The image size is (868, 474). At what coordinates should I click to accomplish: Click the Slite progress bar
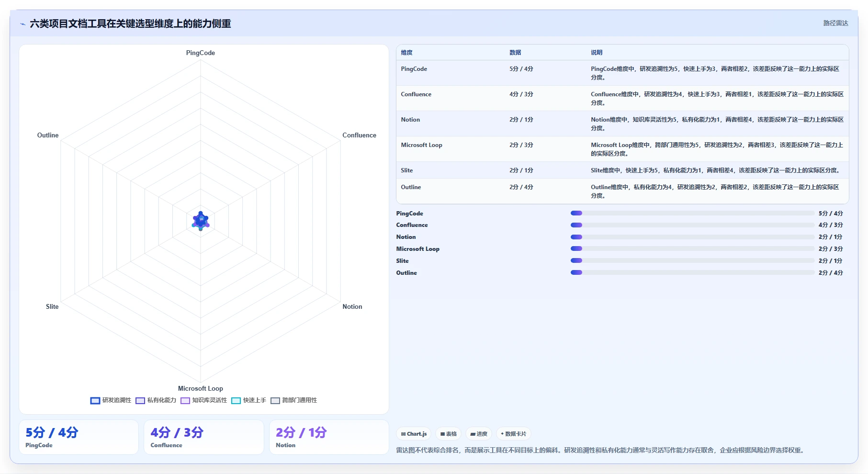click(x=692, y=260)
